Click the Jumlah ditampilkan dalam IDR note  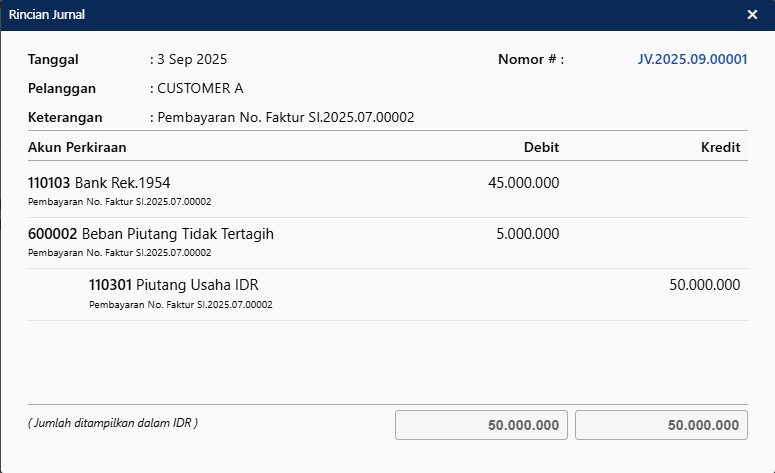pyautogui.click(x=113, y=423)
